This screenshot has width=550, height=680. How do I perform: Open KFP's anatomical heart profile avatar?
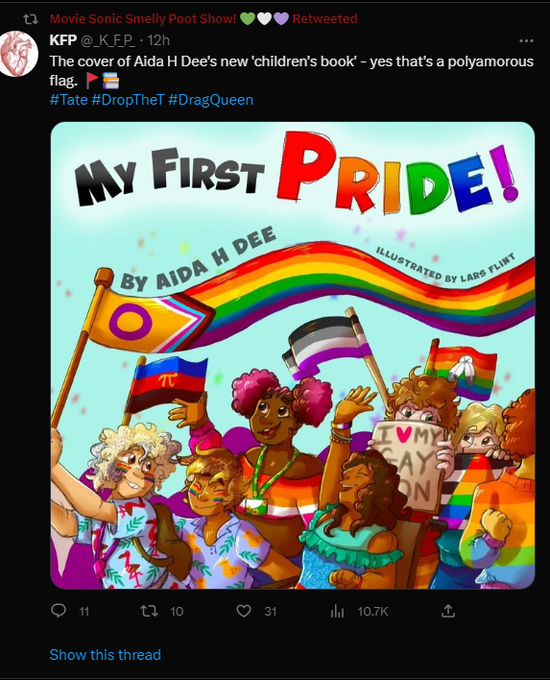point(18,54)
